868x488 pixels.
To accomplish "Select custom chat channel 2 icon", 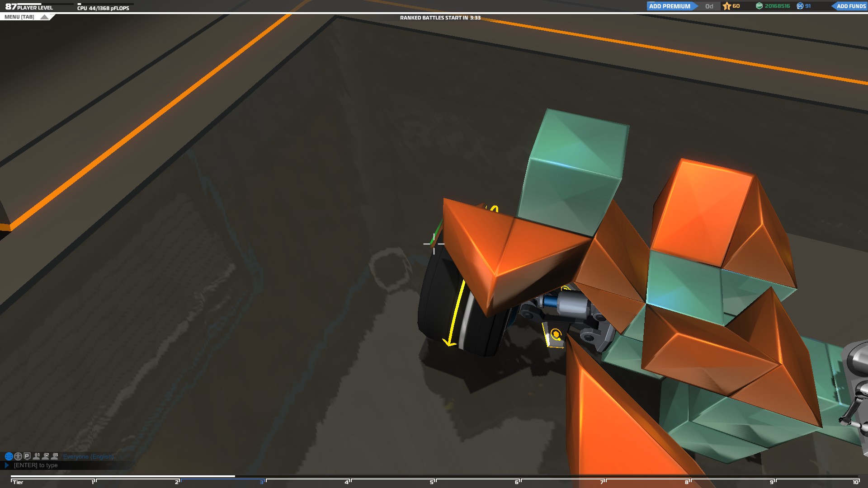I will [46, 456].
